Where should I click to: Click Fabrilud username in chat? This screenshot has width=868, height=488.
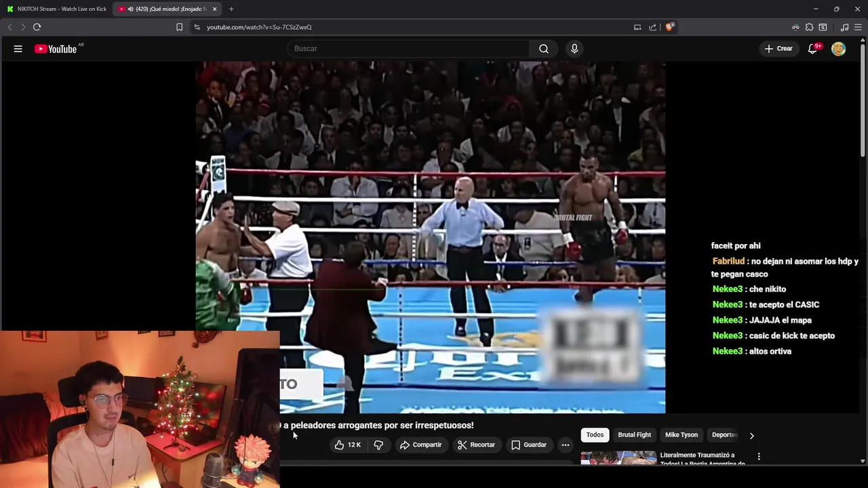tap(729, 261)
